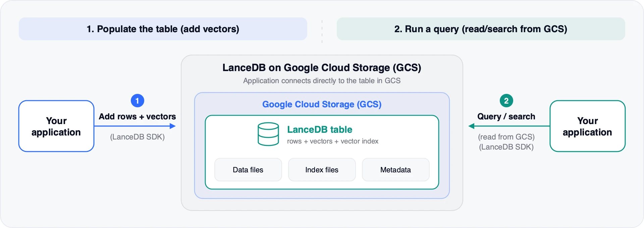Click the '(read from GCS)' text

tap(506, 137)
